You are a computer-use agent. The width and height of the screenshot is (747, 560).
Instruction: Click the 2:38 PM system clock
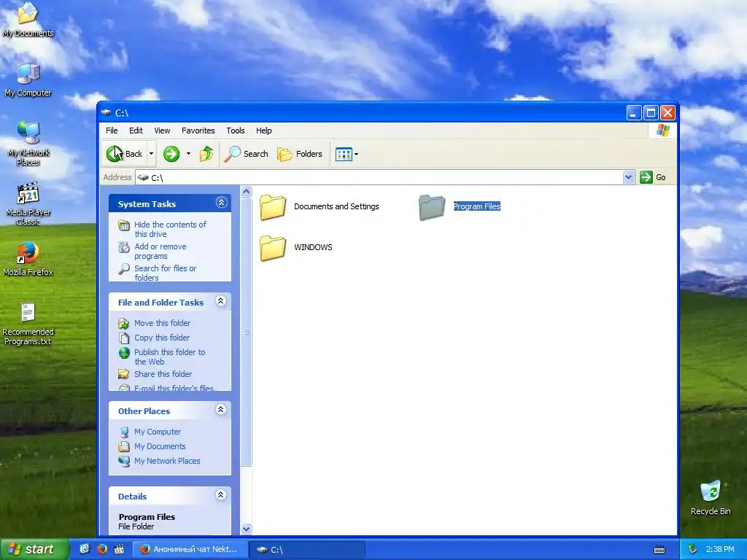[x=720, y=549]
